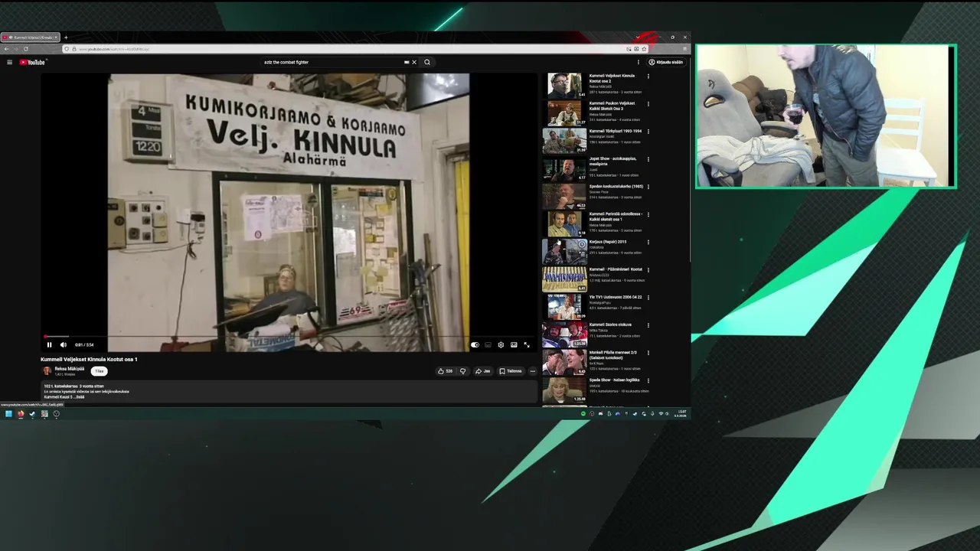The image size is (980, 551).
Task: Open the 'Korjaus (Repair) 2015' video title
Action: tap(608, 242)
